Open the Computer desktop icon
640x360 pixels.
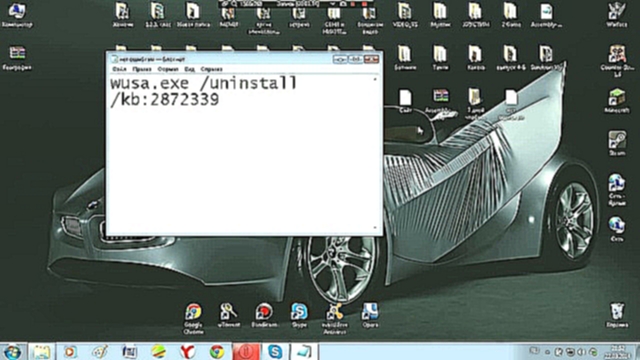tap(17, 15)
